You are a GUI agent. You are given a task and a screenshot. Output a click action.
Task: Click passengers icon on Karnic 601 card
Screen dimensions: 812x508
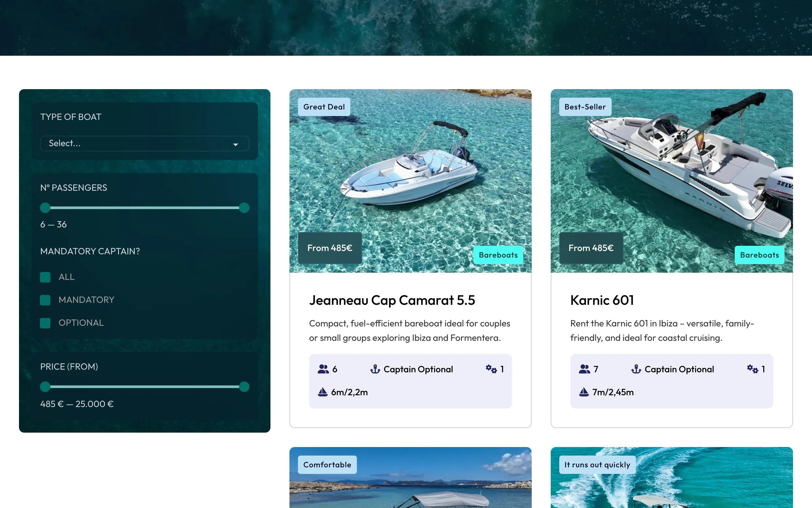[584, 369]
